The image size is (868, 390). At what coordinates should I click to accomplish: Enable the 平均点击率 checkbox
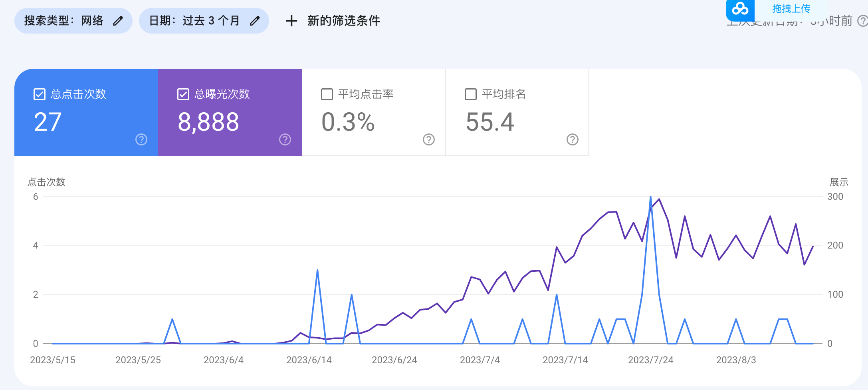click(327, 94)
